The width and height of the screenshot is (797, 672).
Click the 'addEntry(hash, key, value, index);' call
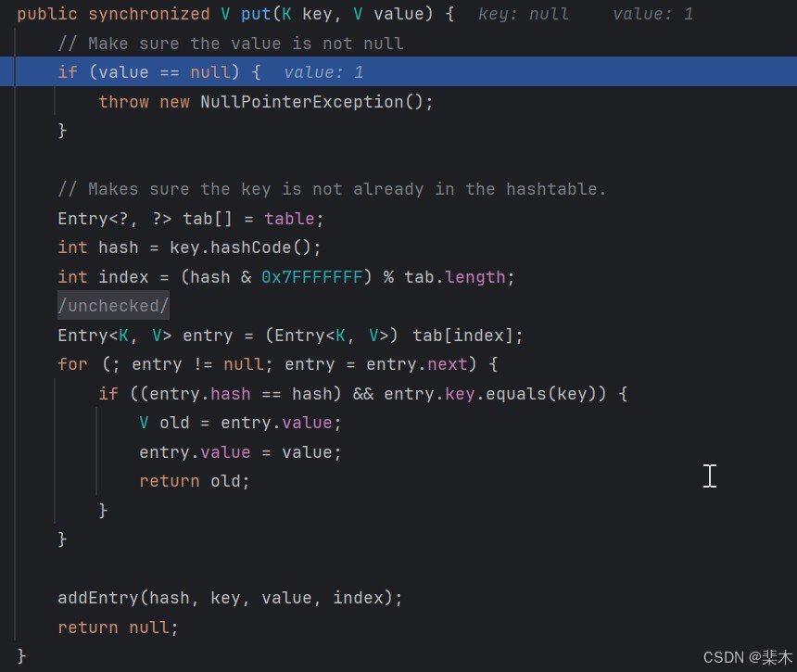coord(230,598)
